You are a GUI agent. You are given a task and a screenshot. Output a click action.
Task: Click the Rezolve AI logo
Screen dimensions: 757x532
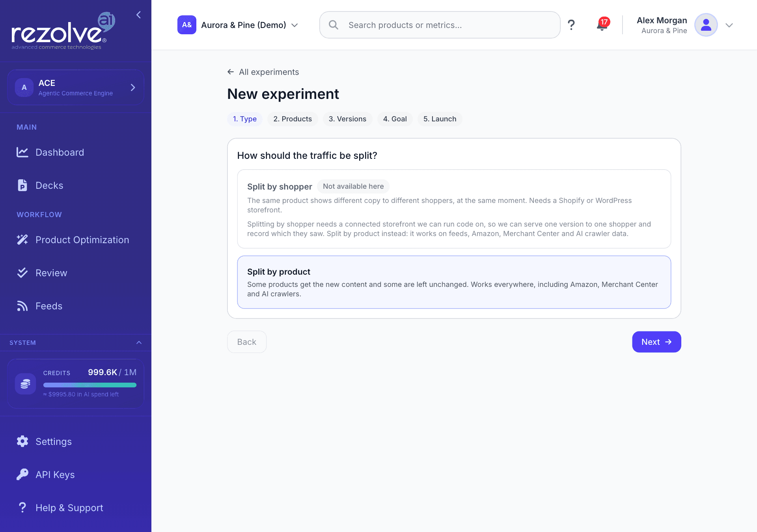click(63, 31)
